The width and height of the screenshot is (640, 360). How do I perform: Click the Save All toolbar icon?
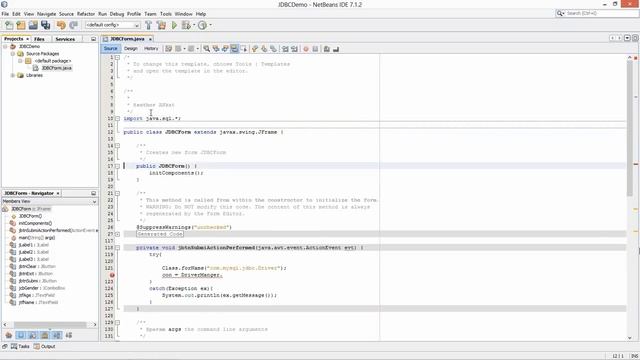(45, 25)
